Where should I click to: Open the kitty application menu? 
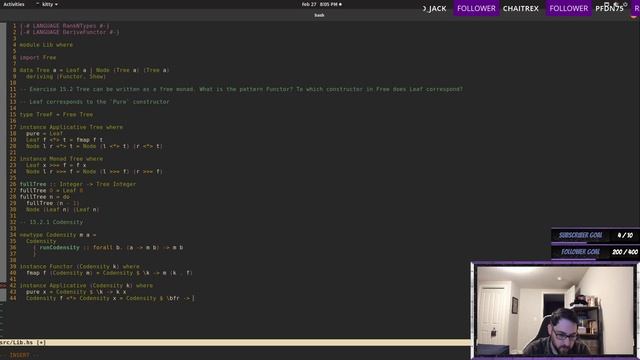coord(48,4)
